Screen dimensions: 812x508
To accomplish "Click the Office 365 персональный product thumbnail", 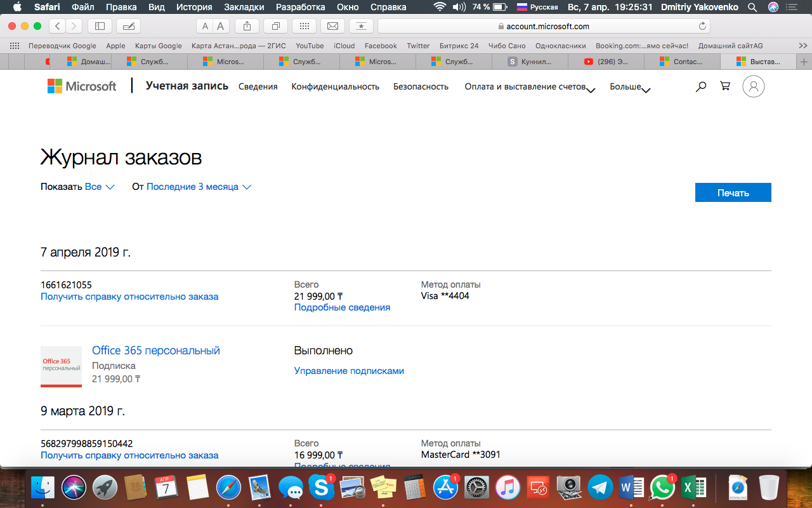I will (x=61, y=366).
